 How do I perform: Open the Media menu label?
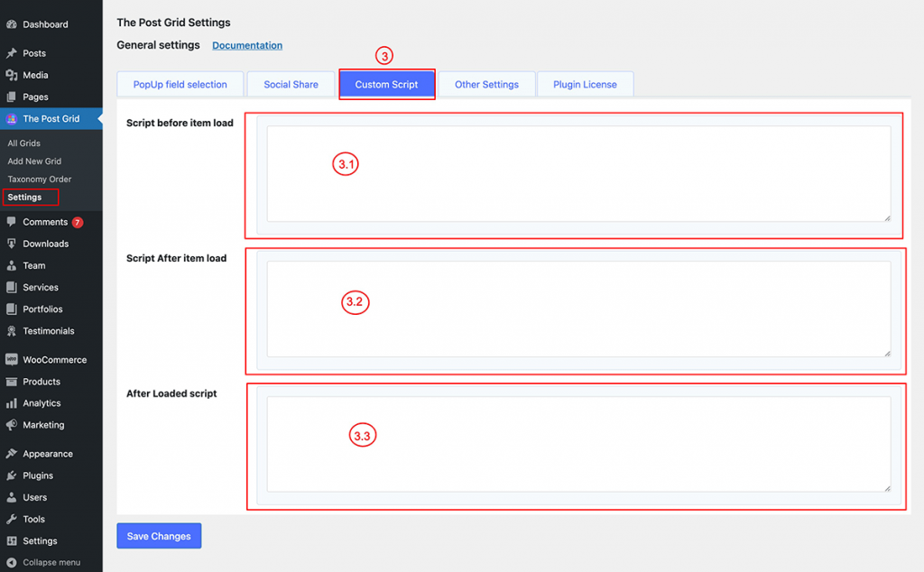pos(35,75)
